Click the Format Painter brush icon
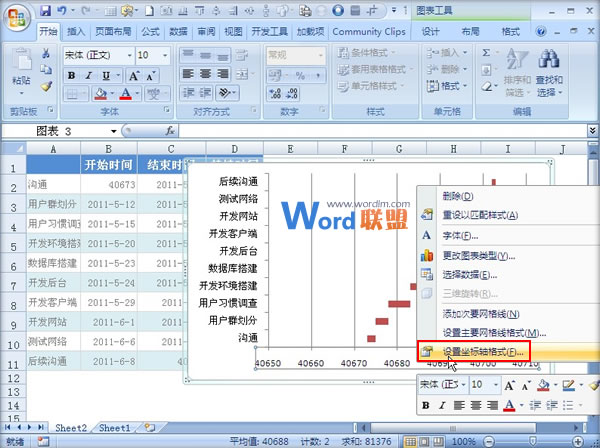Image resolution: width=600 pixels, height=448 pixels. pyautogui.click(x=46, y=87)
